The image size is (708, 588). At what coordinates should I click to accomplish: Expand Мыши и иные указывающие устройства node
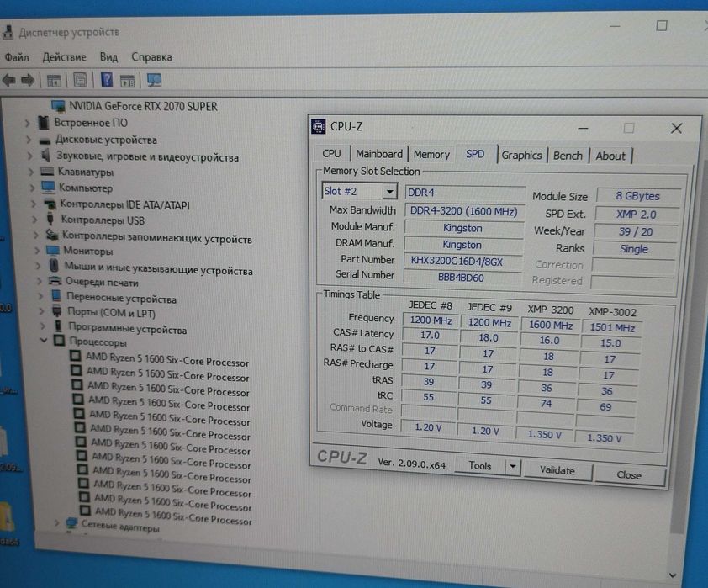point(38,266)
